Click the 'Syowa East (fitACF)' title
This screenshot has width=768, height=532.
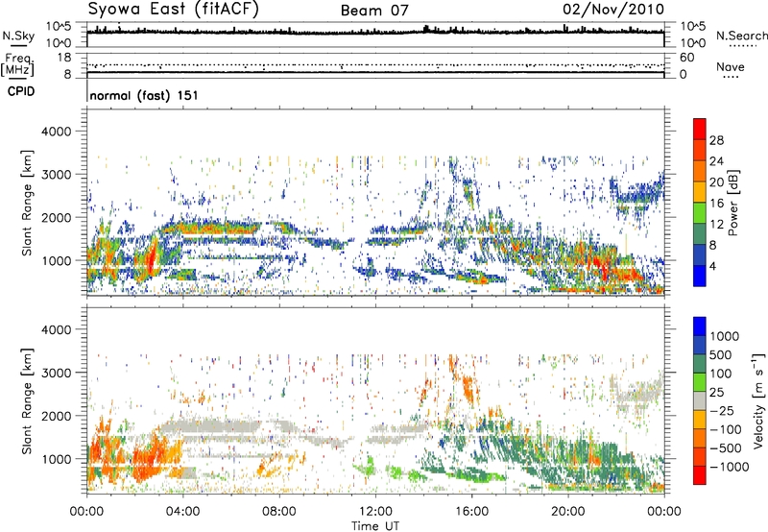pos(174,10)
